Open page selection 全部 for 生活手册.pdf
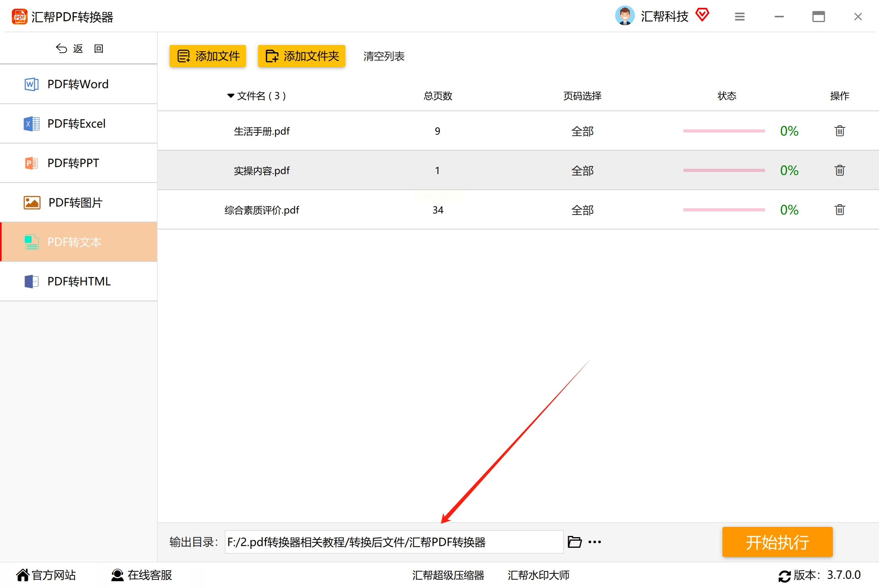The width and height of the screenshot is (879, 588). tap(582, 131)
